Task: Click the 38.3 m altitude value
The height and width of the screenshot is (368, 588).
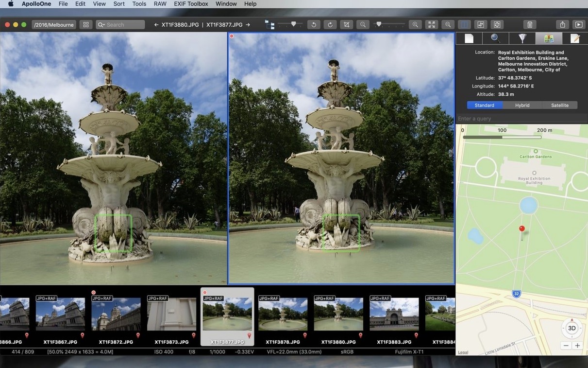Action: [x=506, y=94]
